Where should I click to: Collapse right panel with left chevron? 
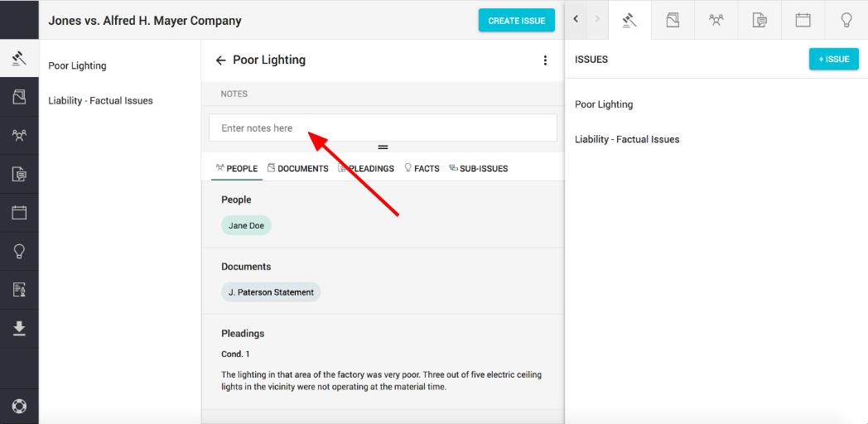point(576,19)
